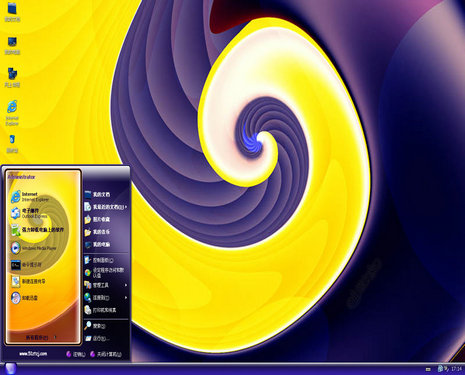
Task: Click the taskbar clock showing 17:14
Action: coord(456,369)
